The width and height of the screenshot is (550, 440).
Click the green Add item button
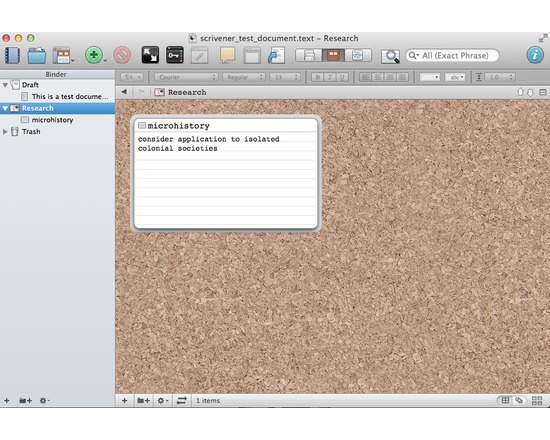point(94,55)
